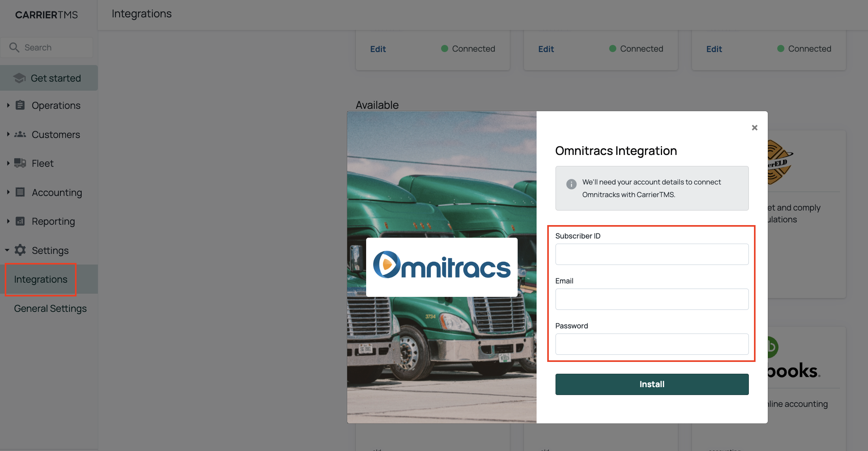868x451 pixels.
Task: Click the Available section heading
Action: [377, 105]
